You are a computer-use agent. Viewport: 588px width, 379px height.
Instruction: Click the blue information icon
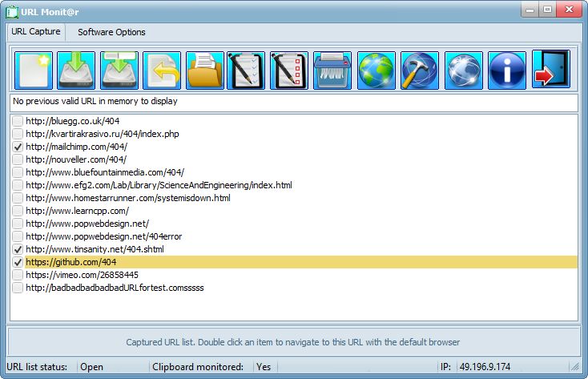pos(507,71)
